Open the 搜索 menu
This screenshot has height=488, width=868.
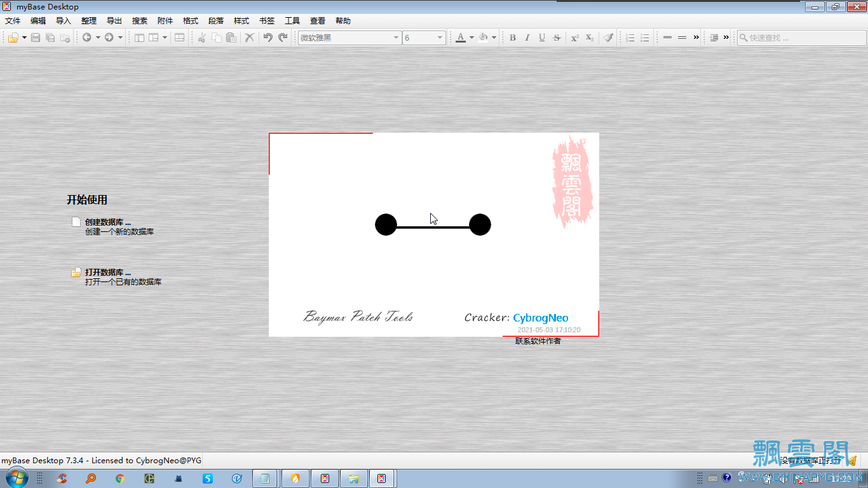(x=140, y=21)
